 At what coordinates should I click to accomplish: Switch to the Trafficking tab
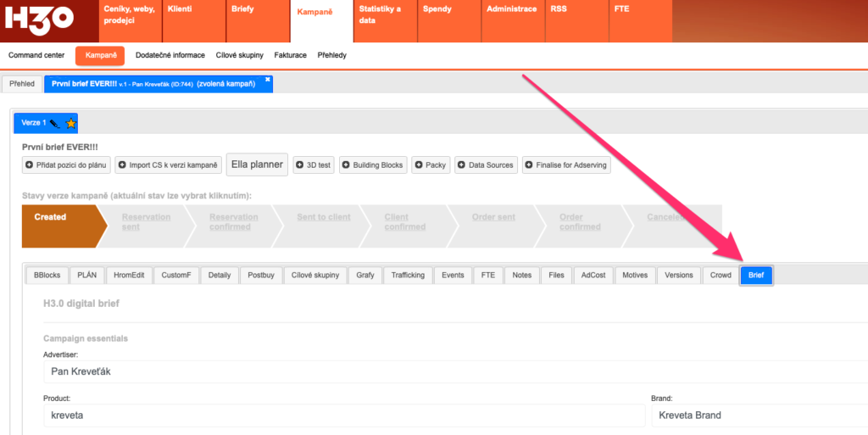point(408,275)
